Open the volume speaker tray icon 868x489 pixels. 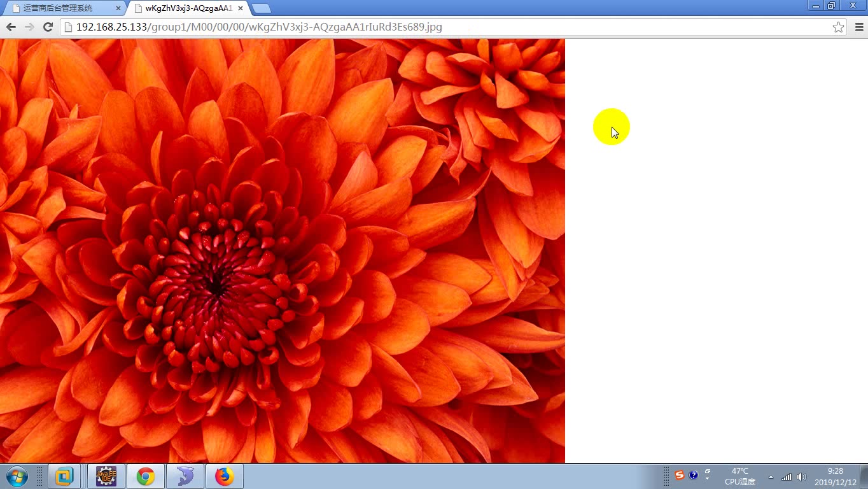coord(802,477)
